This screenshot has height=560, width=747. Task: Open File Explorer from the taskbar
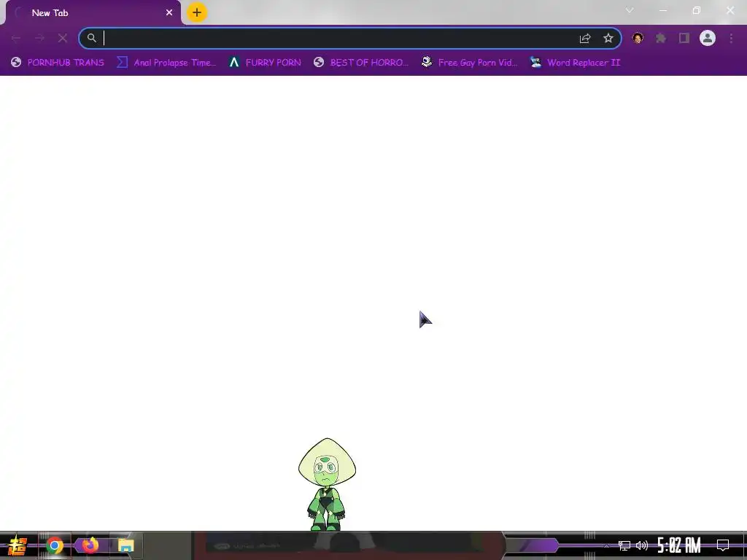pyautogui.click(x=125, y=545)
